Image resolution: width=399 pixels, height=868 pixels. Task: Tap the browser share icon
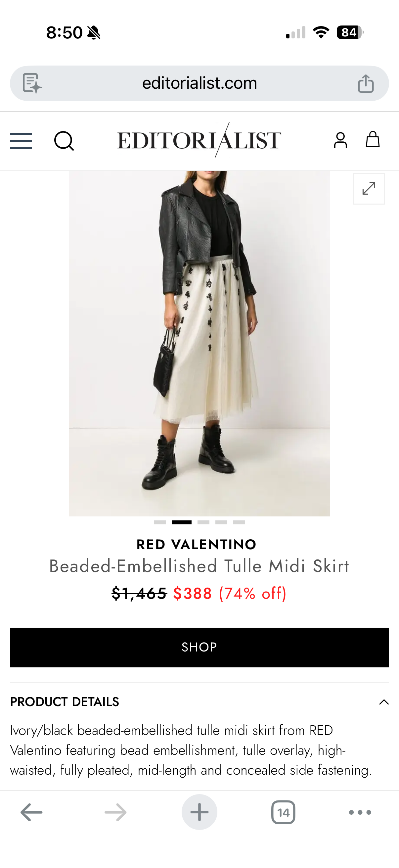(366, 83)
